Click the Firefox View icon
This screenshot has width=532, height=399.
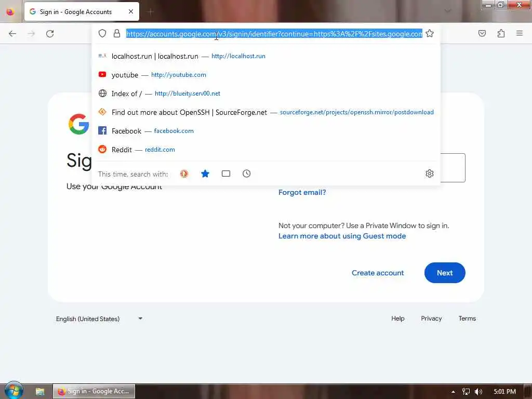(x=10, y=12)
